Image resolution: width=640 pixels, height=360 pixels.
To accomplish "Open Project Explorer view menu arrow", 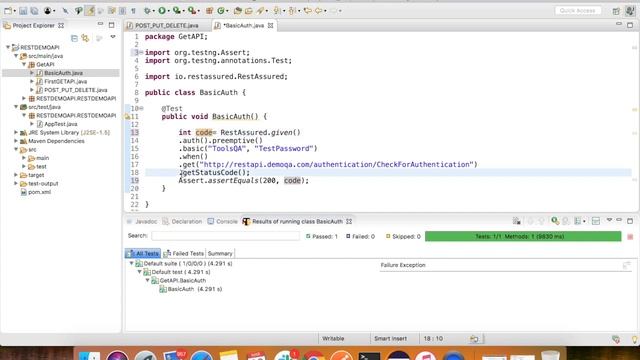I will (113, 38).
